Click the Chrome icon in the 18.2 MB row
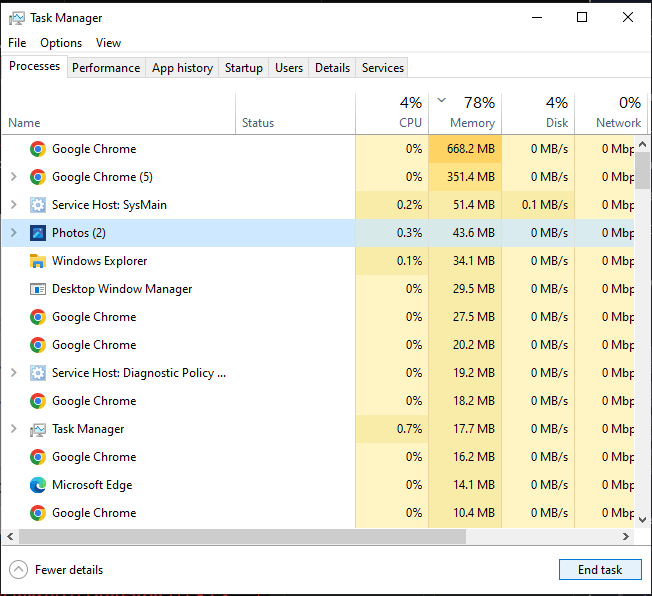The height and width of the screenshot is (596, 652). (38, 401)
